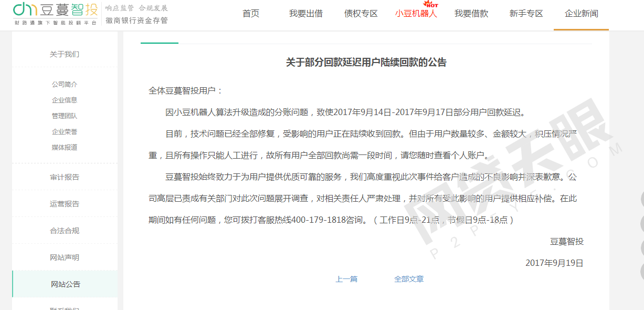Click the 豆蔓智投 logo in the header
644x310 pixels.
pos(56,14)
